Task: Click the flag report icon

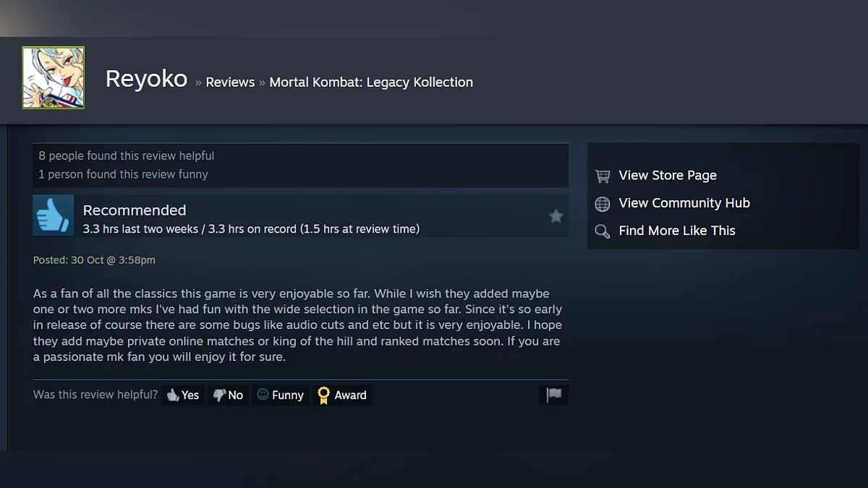Action: click(x=554, y=395)
